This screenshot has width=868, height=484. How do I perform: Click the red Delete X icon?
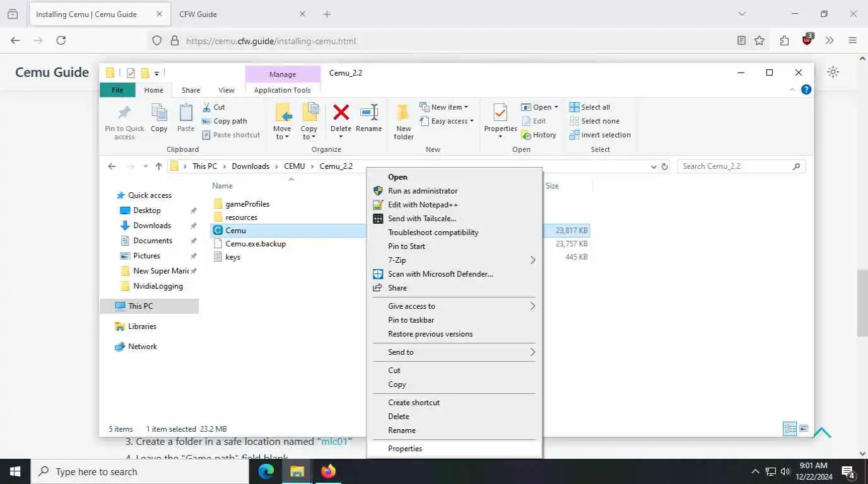[x=341, y=113]
